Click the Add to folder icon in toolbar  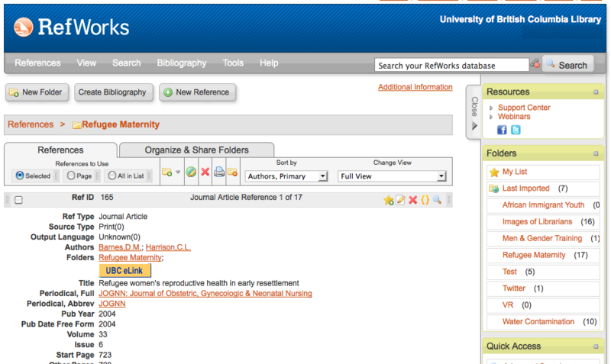(x=166, y=172)
